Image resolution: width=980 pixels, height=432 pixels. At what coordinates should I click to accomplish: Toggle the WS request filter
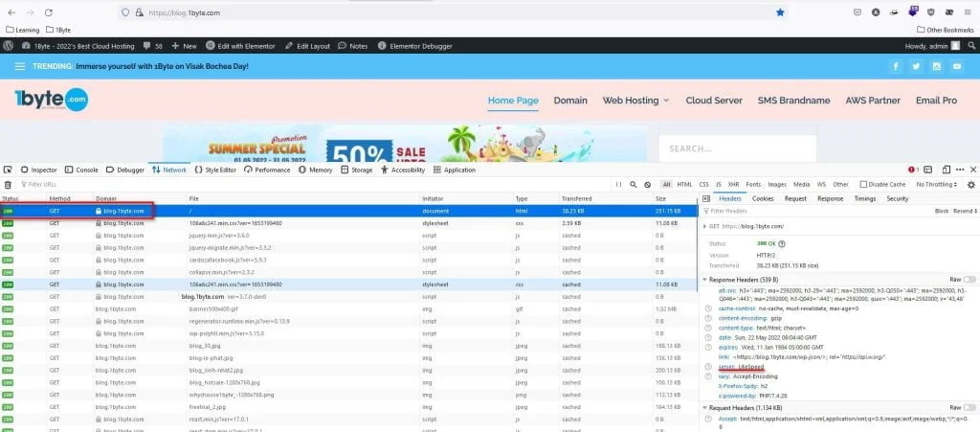[x=821, y=185]
